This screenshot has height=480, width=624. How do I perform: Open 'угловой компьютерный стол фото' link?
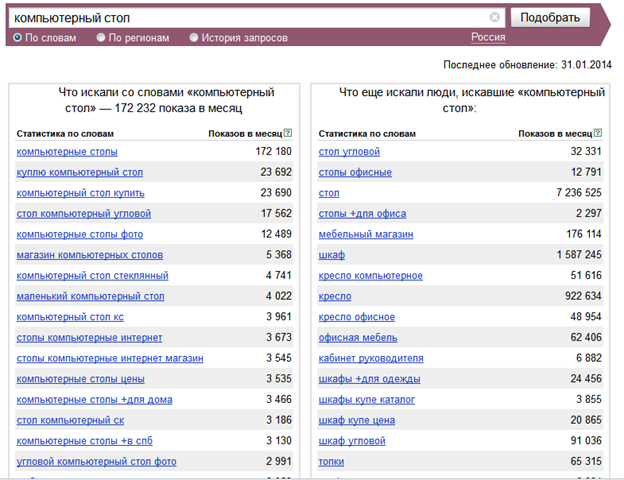pyautogui.click(x=96, y=462)
